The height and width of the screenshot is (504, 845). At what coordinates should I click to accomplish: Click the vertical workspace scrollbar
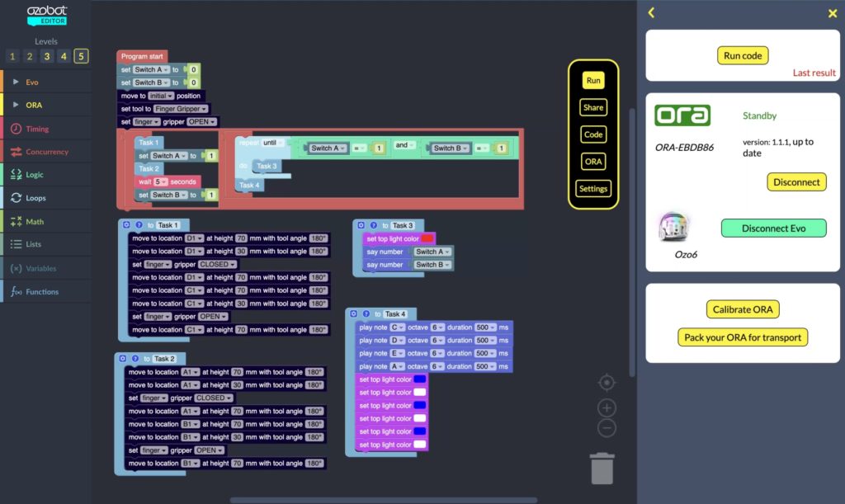click(x=632, y=243)
